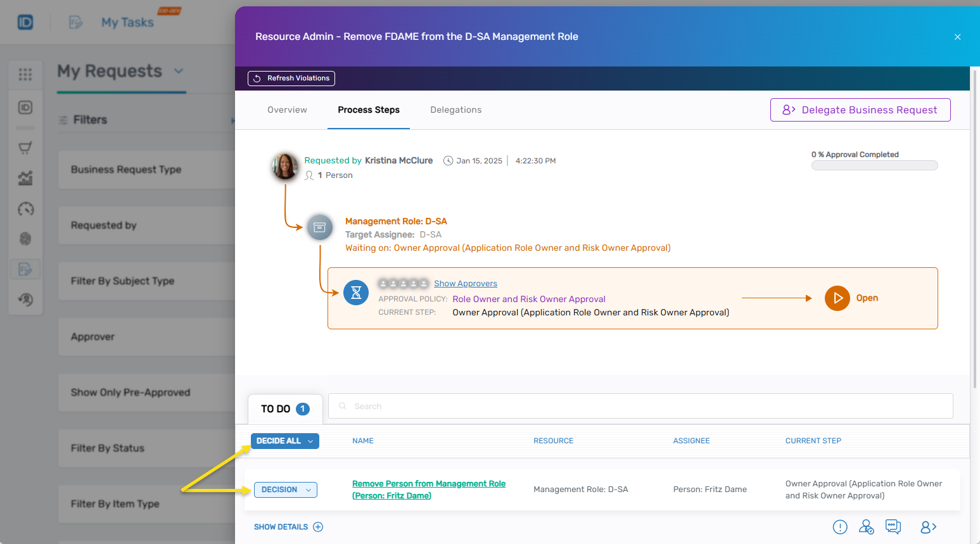
Task: Click the people approvers icon at bottom
Action: (x=866, y=527)
